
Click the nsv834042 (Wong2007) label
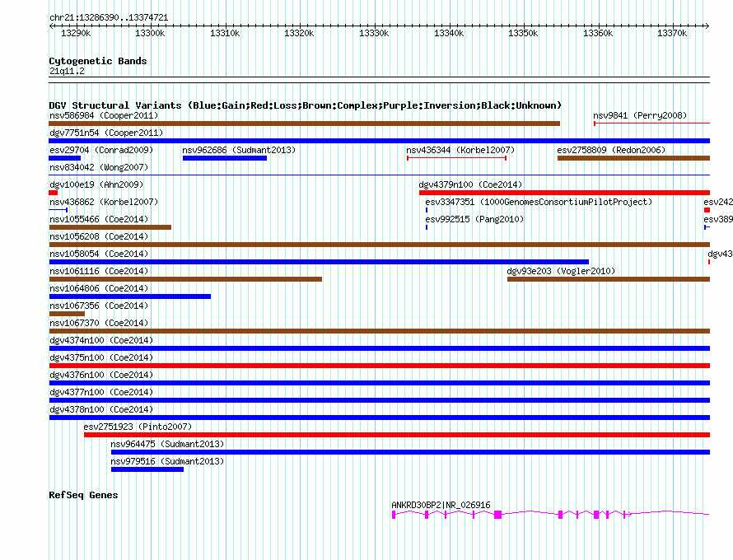click(x=99, y=167)
